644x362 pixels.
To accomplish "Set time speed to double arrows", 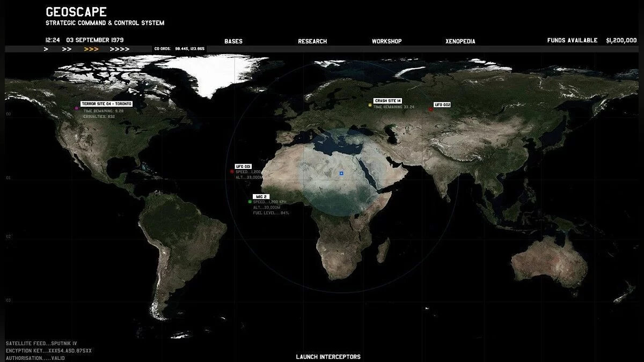I will 67,49.
